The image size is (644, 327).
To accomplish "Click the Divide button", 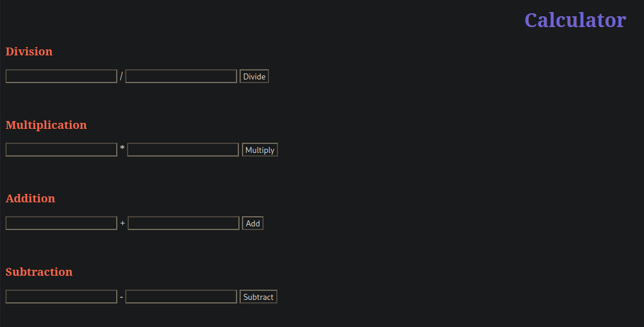I will [254, 76].
